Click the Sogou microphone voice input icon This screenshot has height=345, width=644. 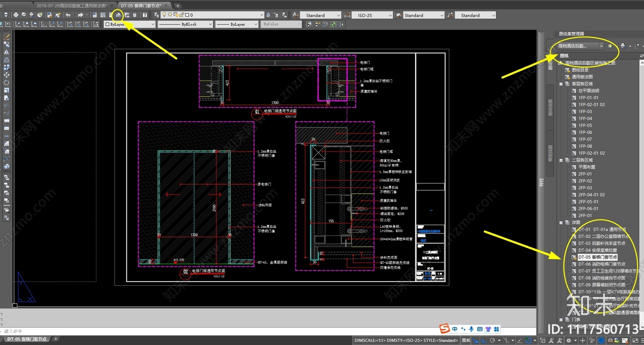coord(471,329)
